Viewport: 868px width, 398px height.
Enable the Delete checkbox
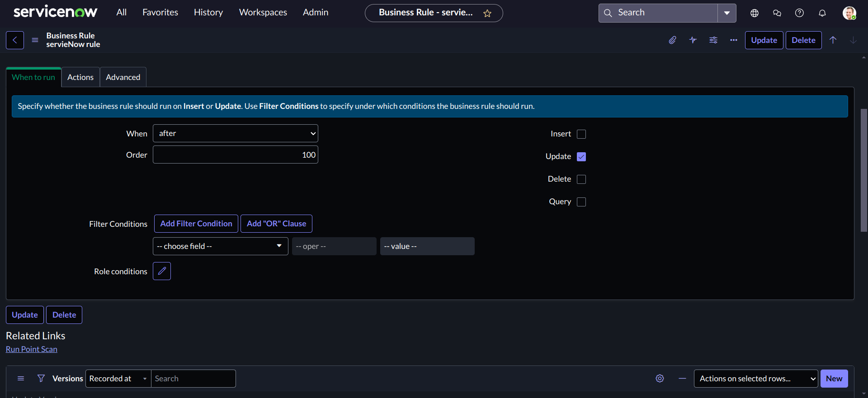[x=581, y=179]
